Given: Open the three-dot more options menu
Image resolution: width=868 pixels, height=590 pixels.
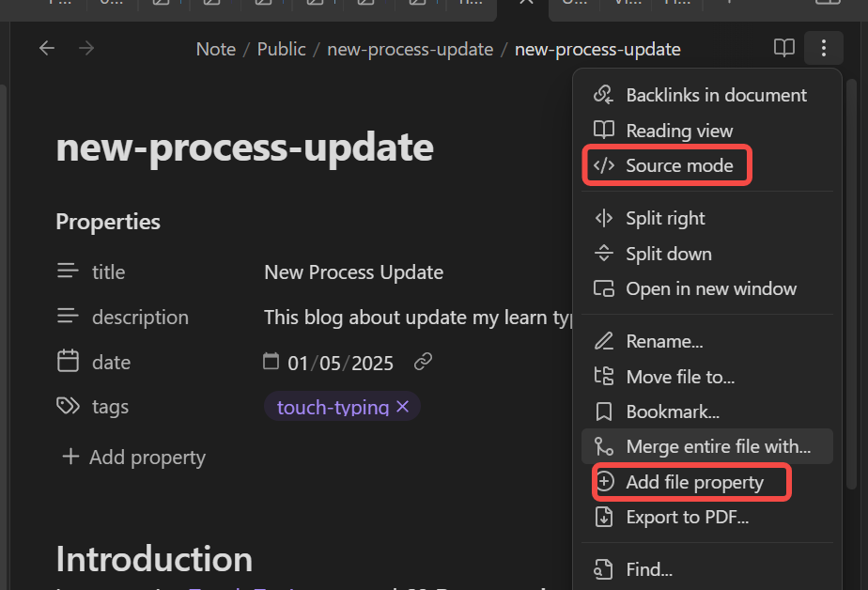Looking at the screenshot, I should click(x=823, y=49).
